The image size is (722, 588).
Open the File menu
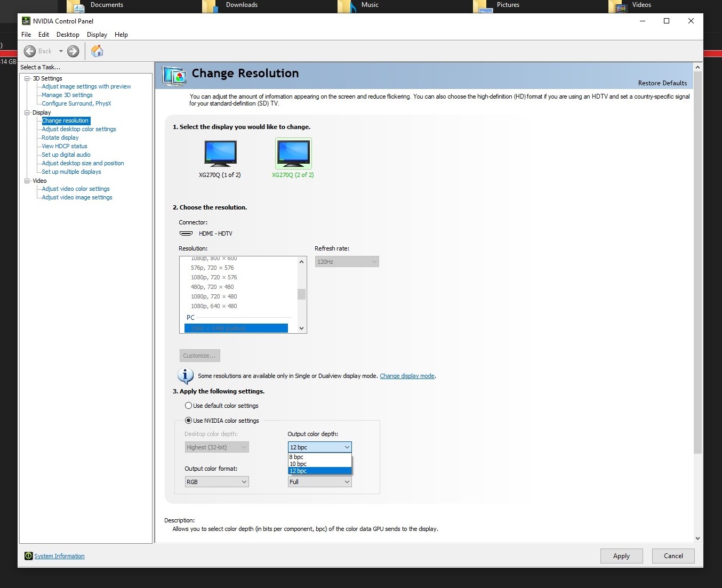[26, 35]
